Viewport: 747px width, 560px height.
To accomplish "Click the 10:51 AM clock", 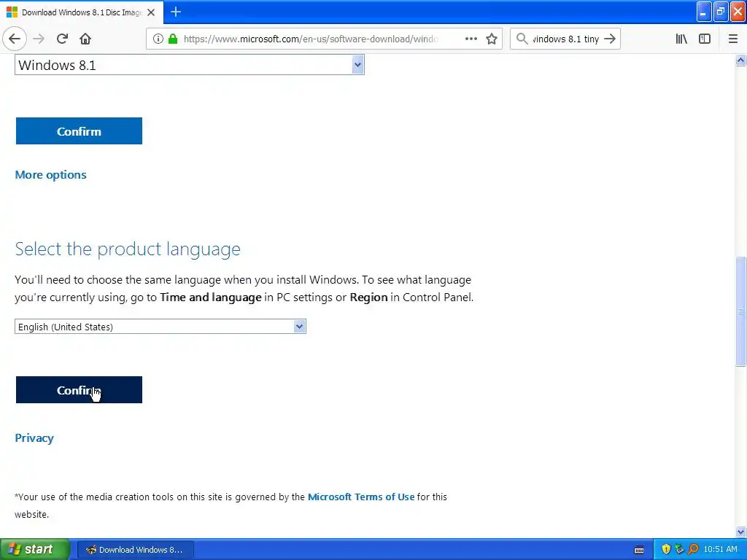I will click(720, 550).
